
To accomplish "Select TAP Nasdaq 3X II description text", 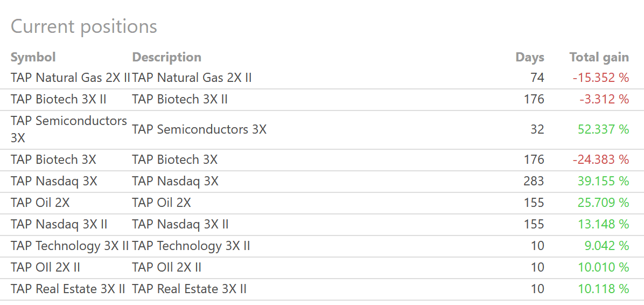I will pos(180,224).
